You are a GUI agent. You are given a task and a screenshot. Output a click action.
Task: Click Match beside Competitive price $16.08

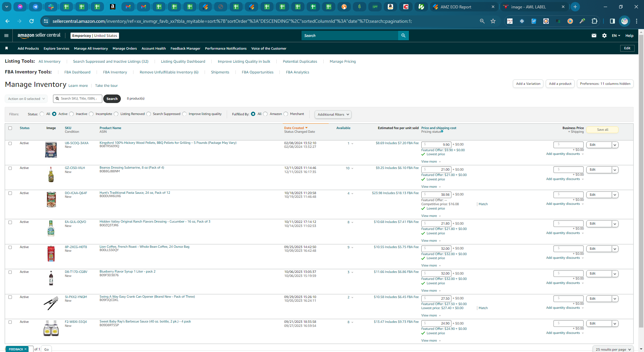point(483,204)
